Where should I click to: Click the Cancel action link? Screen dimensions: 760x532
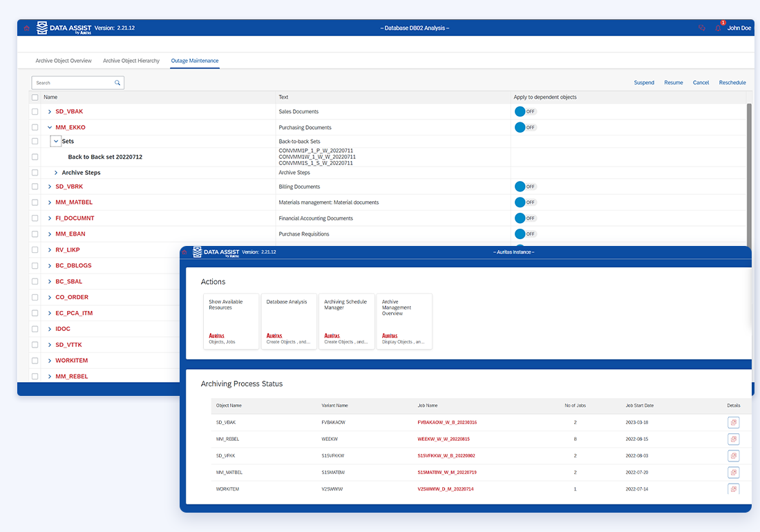pyautogui.click(x=701, y=83)
